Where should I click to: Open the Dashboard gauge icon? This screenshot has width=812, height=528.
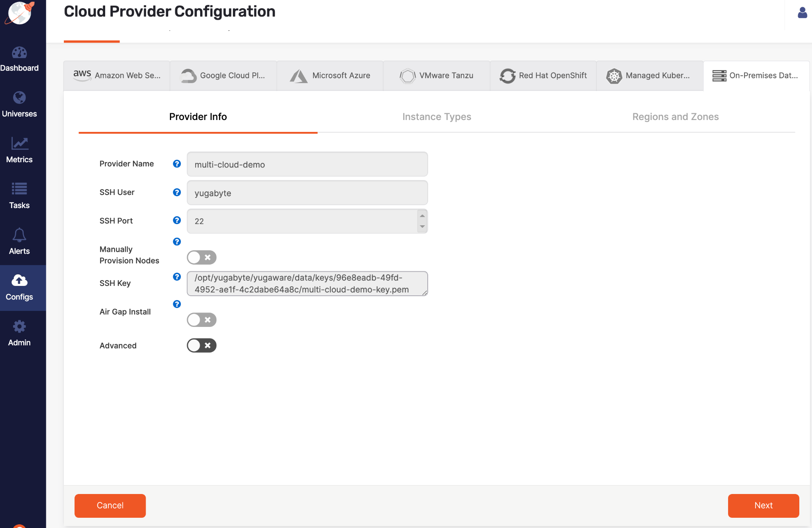pos(19,53)
